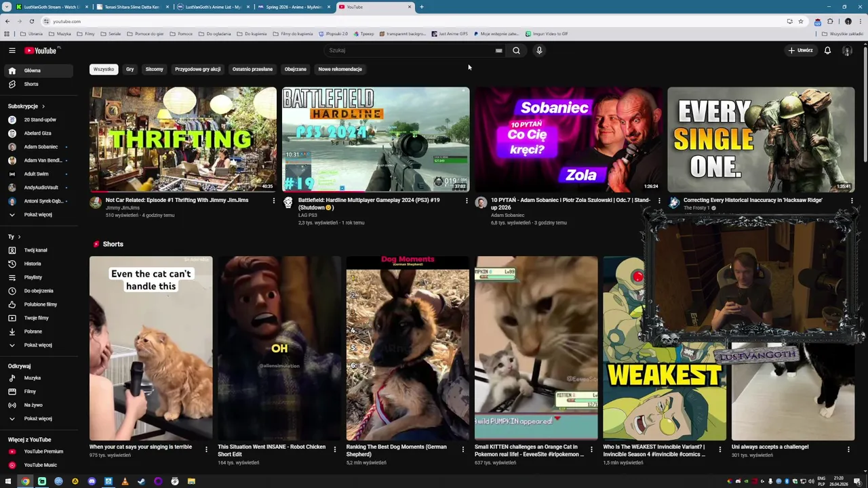Open more options for Hacksaw Ridge video

pyautogui.click(x=852, y=201)
